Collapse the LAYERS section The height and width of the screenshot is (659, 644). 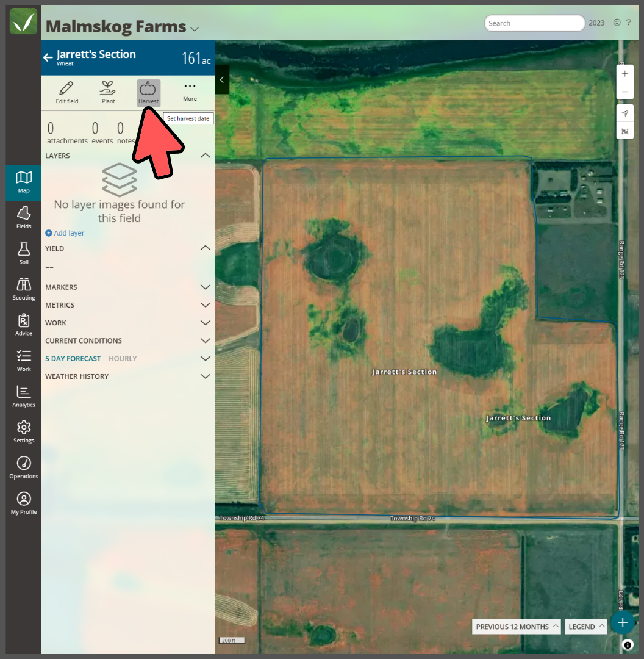coord(206,156)
